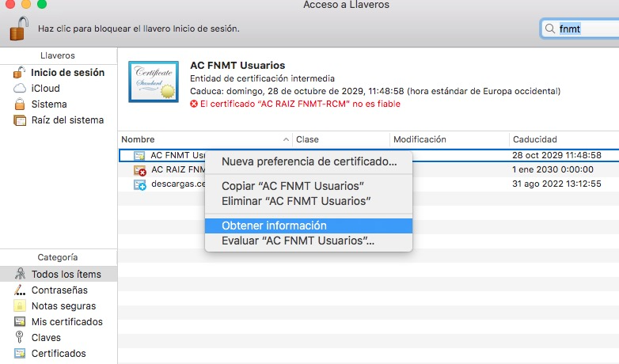Select the Sistema keychain label
Viewport: 619px width, 364px height.
pyautogui.click(x=49, y=104)
